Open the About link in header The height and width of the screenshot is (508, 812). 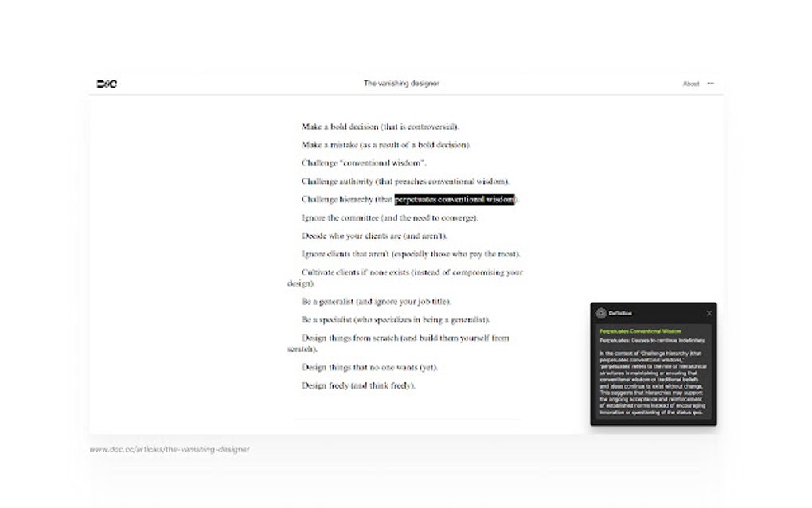point(691,84)
